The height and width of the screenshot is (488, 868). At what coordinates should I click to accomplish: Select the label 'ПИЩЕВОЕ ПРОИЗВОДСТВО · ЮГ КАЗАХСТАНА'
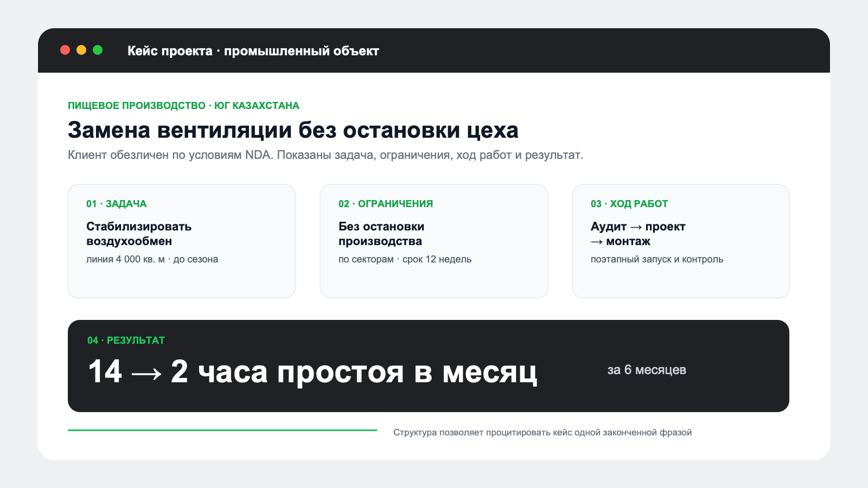(x=183, y=106)
